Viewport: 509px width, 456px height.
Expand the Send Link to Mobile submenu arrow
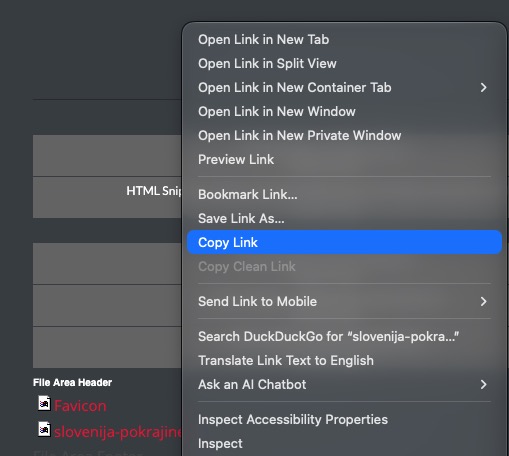(x=483, y=302)
